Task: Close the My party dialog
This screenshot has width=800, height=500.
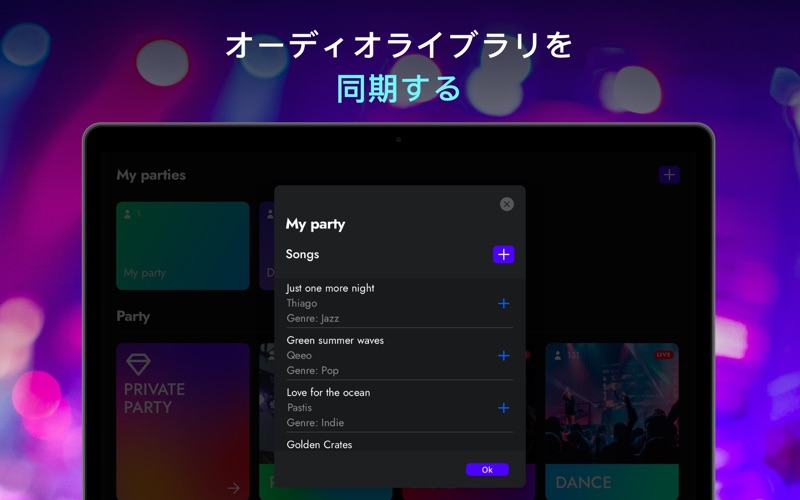Action: click(x=507, y=204)
